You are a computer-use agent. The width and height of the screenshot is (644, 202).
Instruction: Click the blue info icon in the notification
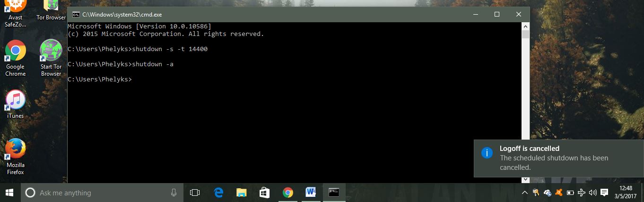487,152
